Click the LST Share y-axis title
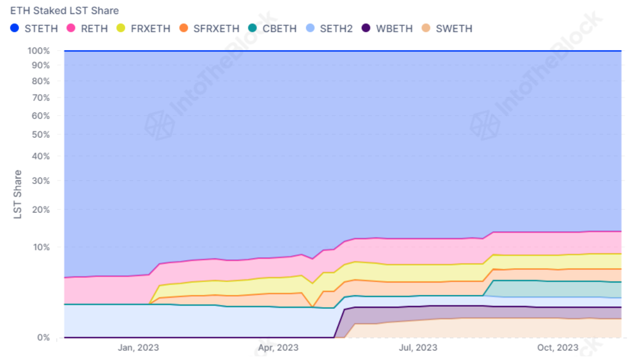 pyautogui.click(x=17, y=194)
